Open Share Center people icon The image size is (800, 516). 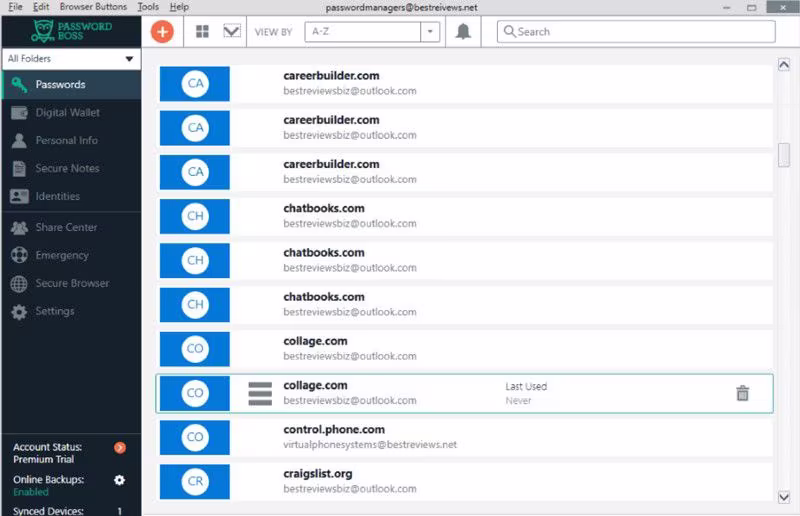click(19, 228)
